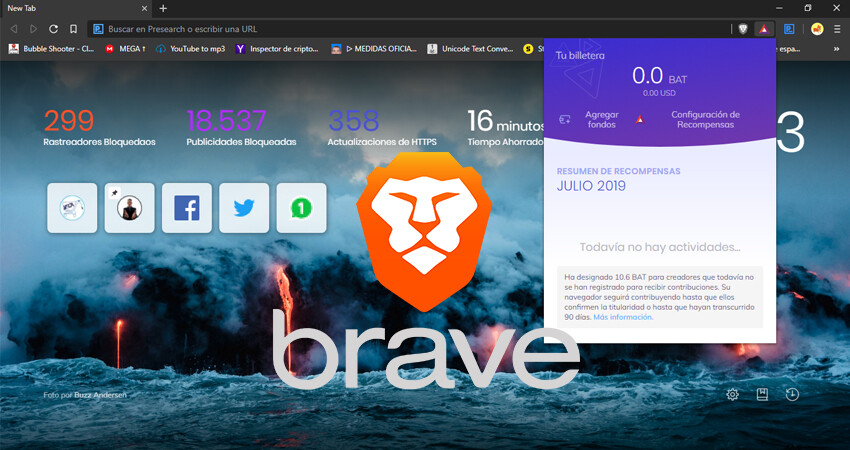The height and width of the screenshot is (450, 850).
Task: Bookmark this page with the bookmark icon
Action: tap(73, 29)
